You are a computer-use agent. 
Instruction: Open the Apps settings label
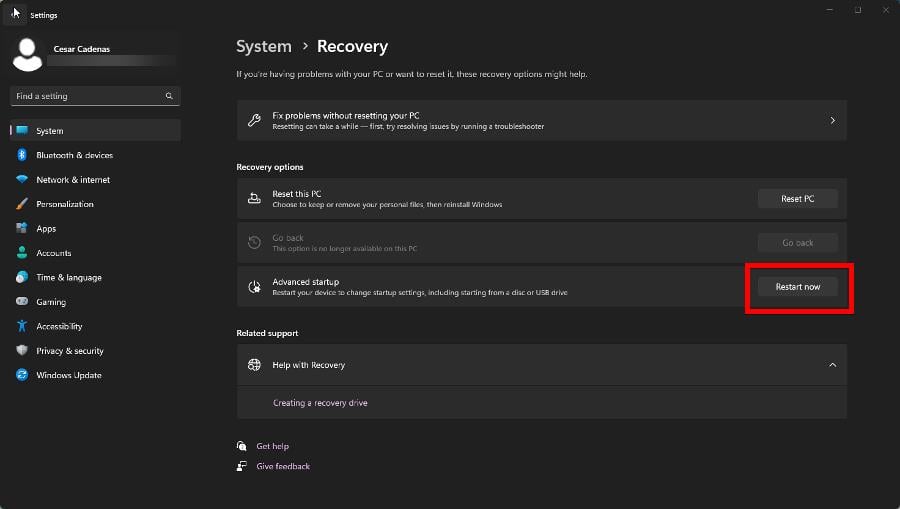click(46, 228)
